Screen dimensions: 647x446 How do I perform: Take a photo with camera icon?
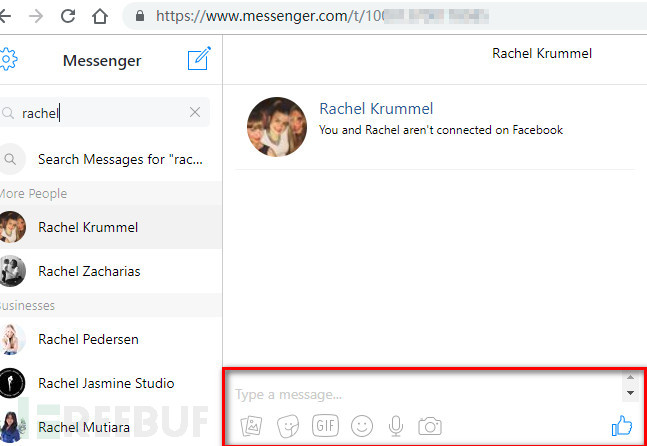tap(430, 426)
